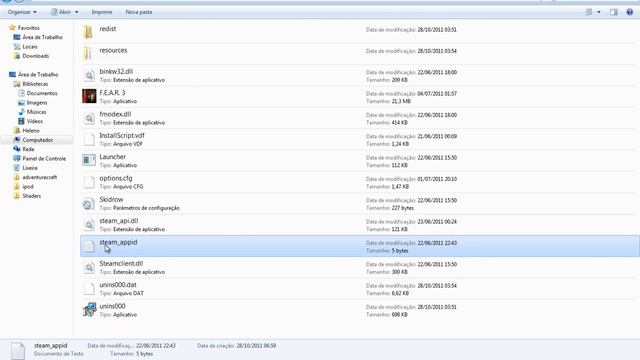This screenshot has height=360, width=640.
Task: Open the view options dropdown arrow
Action: click(599, 12)
